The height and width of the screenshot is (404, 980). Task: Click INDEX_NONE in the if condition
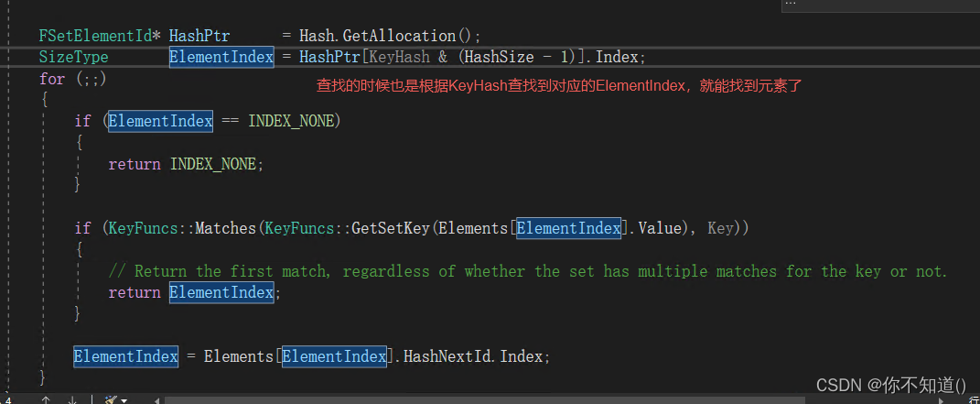click(291, 121)
